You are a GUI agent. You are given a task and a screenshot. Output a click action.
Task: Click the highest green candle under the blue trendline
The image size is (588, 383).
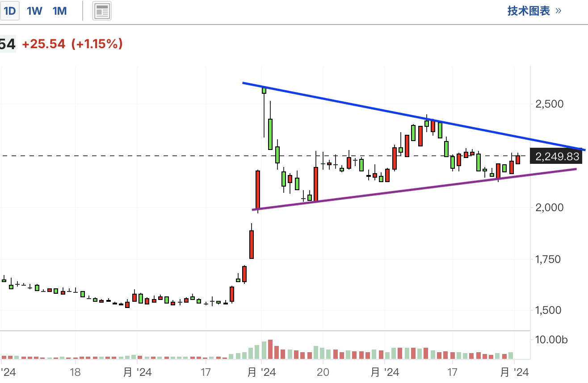pyautogui.click(x=264, y=90)
